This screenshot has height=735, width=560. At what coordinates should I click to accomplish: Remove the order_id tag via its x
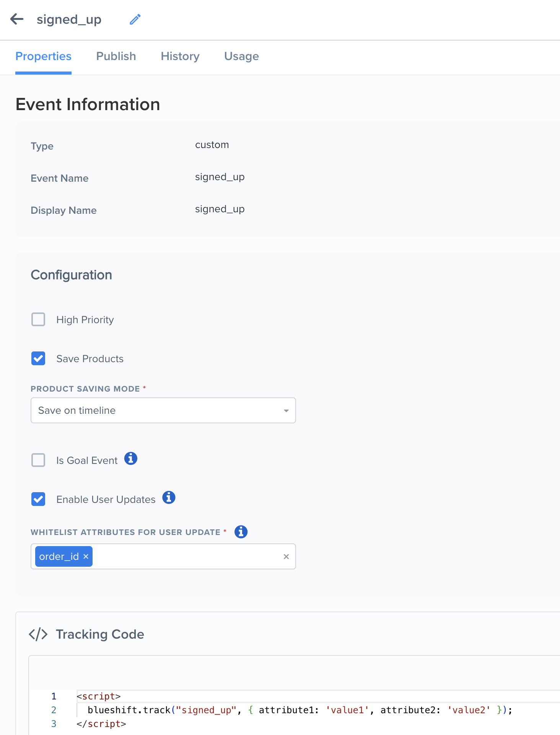(86, 556)
